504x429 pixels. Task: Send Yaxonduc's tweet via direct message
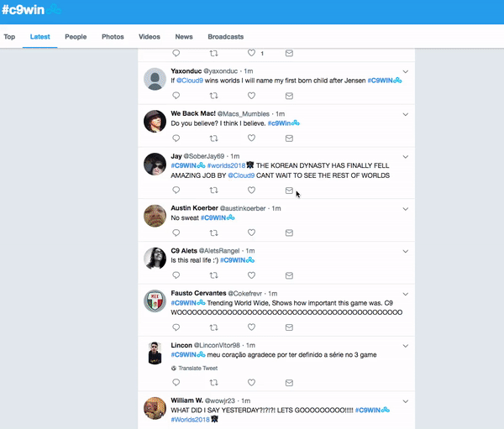click(x=289, y=96)
